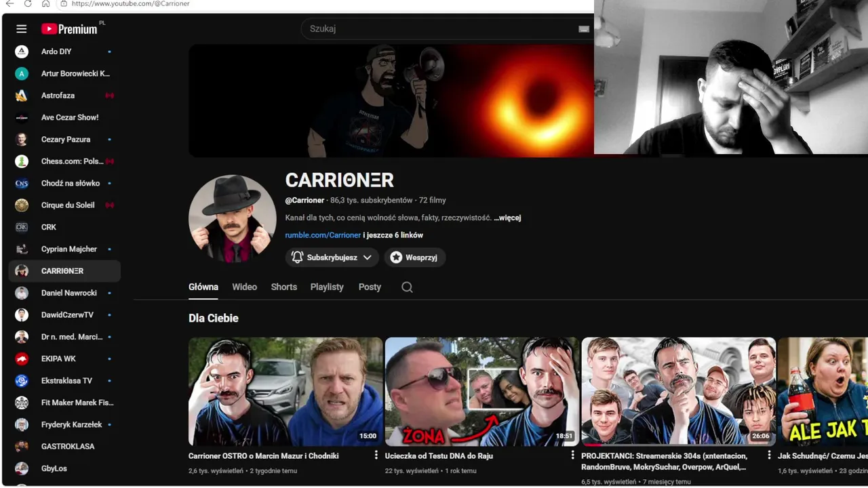The height and width of the screenshot is (488, 868).
Task: Open GASTROKLASA channel avatar
Action: (x=22, y=446)
